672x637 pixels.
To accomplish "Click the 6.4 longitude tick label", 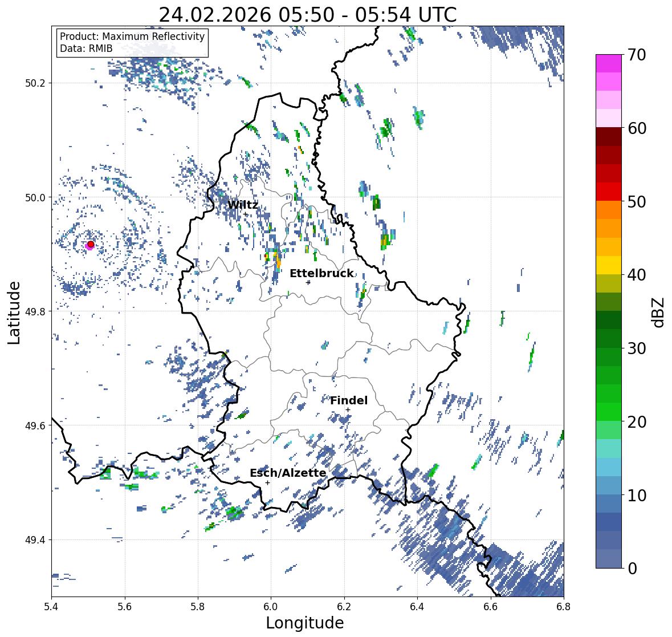I will click(x=417, y=607).
